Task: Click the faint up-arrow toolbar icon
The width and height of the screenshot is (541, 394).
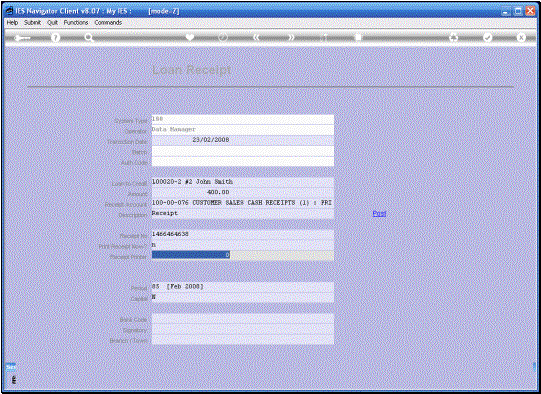Action: click(324, 38)
